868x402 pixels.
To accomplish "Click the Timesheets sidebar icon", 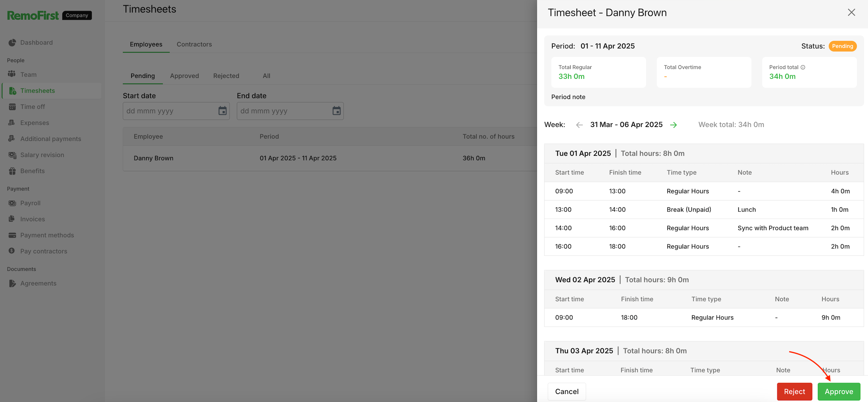I will tap(13, 91).
